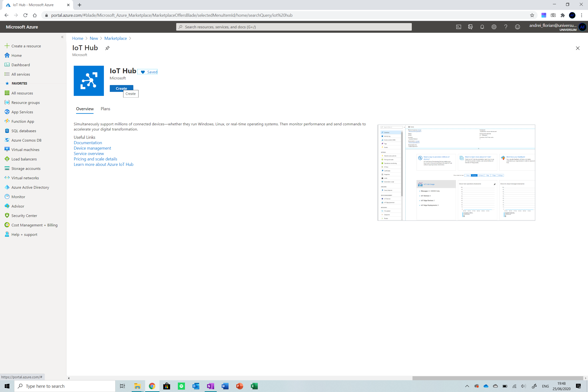The image size is (588, 392).
Task: Open Azure Cloud Shell icon
Action: point(458,27)
